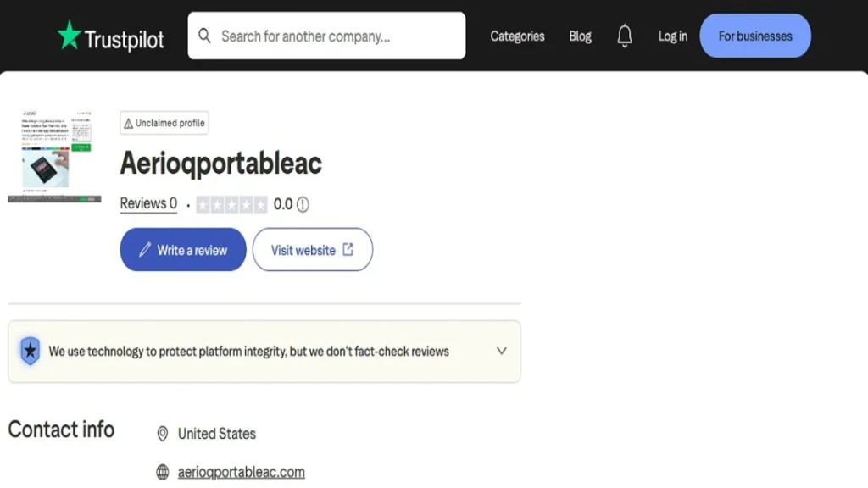Click the Unclaimed profile warning badge
868x488 pixels.
point(164,123)
